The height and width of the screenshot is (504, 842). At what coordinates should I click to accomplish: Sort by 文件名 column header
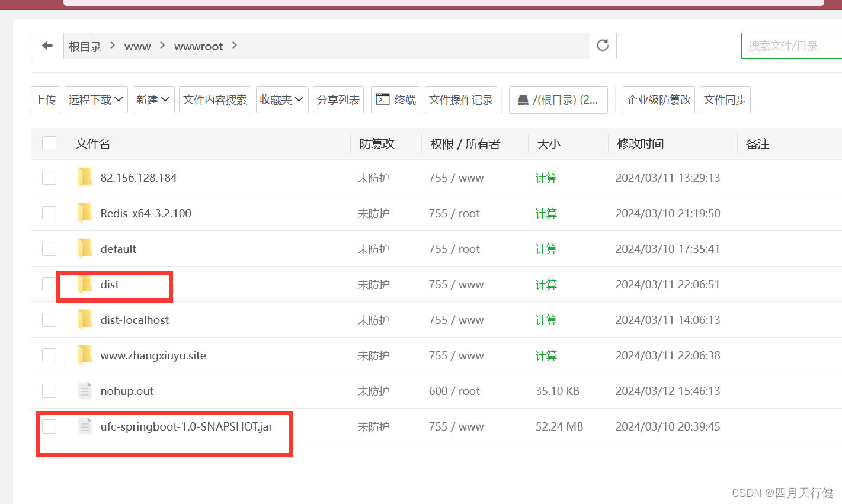tap(93, 144)
